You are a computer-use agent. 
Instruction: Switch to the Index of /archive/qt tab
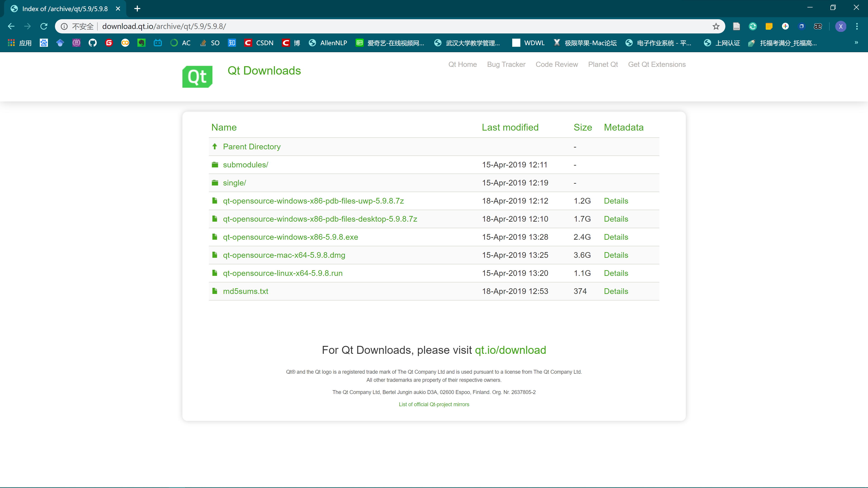coord(65,9)
